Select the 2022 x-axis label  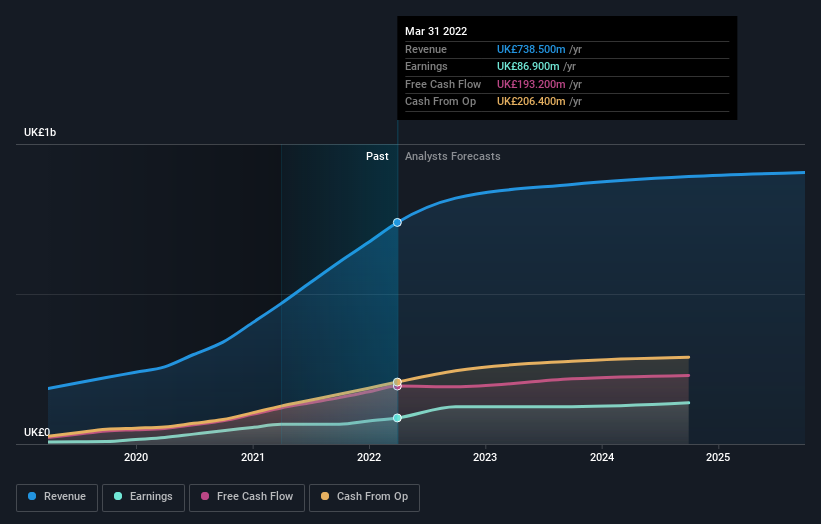[369, 458]
